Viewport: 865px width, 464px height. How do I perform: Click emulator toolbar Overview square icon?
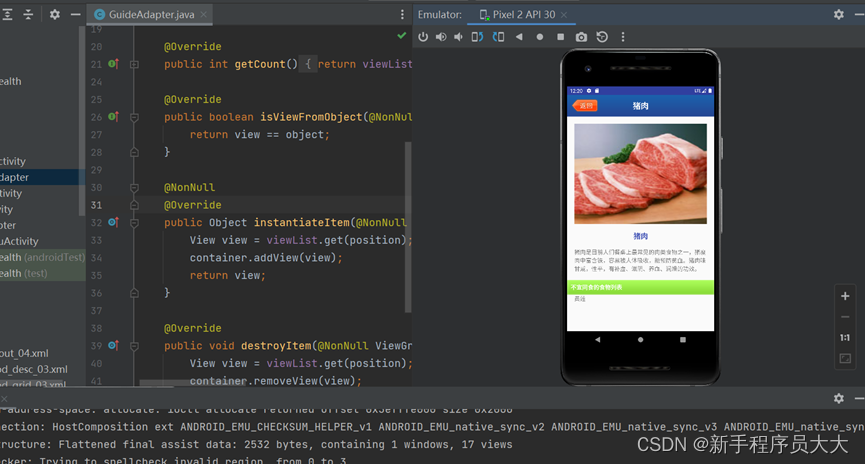coord(560,37)
